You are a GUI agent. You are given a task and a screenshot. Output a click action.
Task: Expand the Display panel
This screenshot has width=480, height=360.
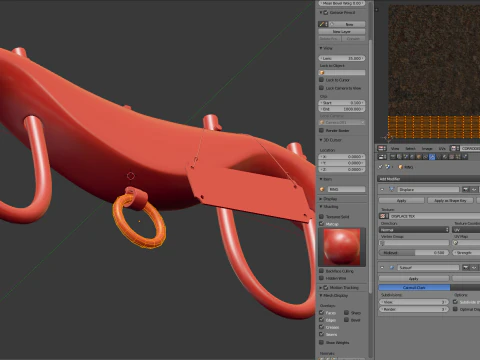coord(321,199)
